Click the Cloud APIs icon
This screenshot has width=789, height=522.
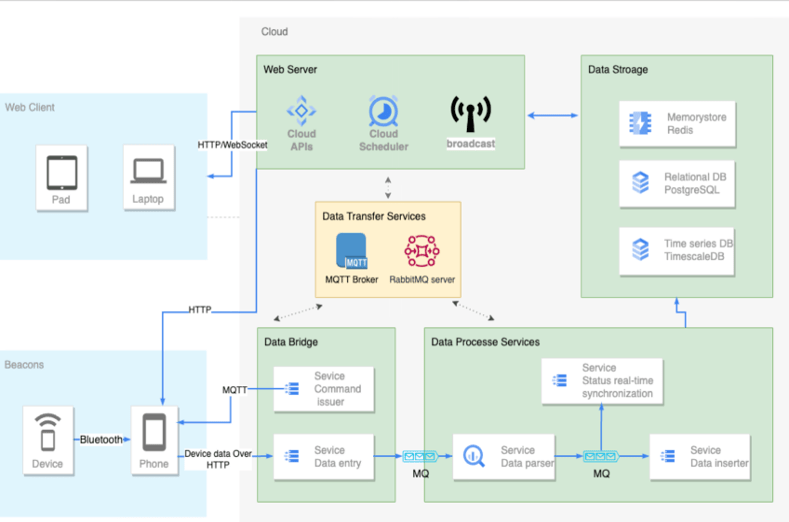click(301, 110)
